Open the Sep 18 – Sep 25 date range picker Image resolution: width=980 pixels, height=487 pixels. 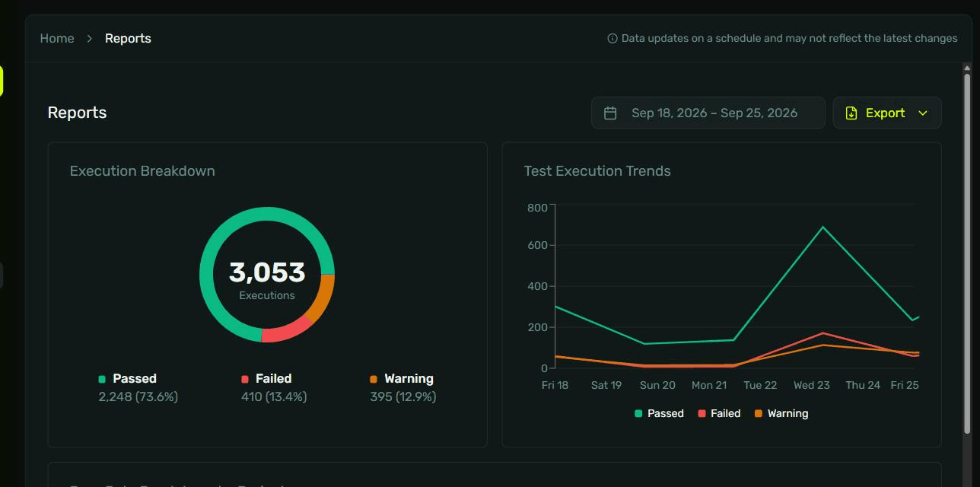click(x=708, y=113)
